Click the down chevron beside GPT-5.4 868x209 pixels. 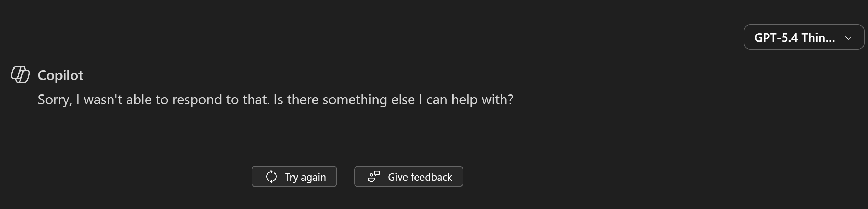848,38
